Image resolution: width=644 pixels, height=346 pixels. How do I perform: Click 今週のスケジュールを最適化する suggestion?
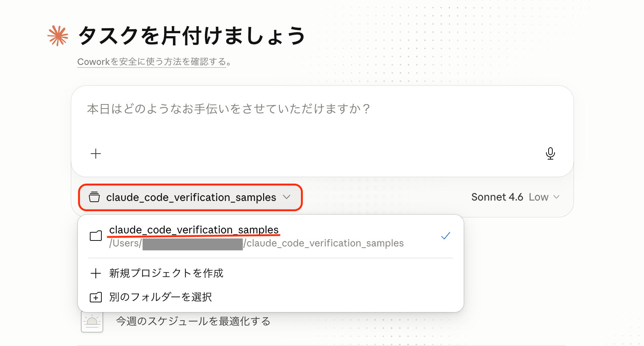tap(193, 321)
